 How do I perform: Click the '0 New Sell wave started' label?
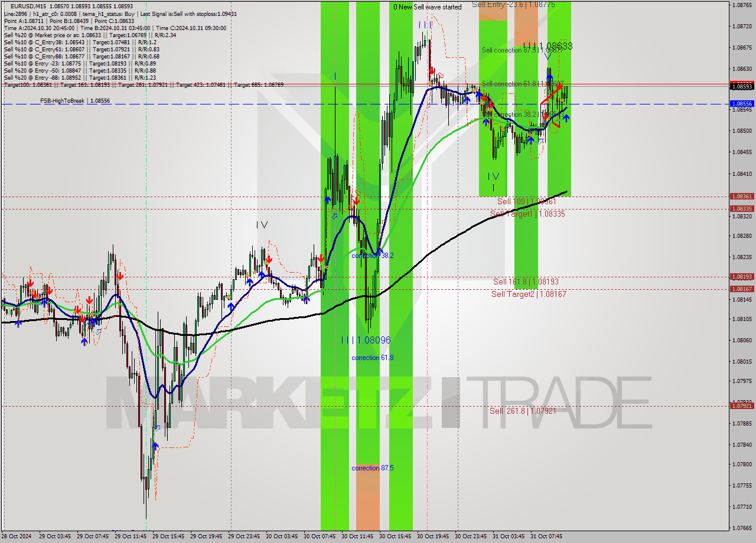[x=428, y=7]
